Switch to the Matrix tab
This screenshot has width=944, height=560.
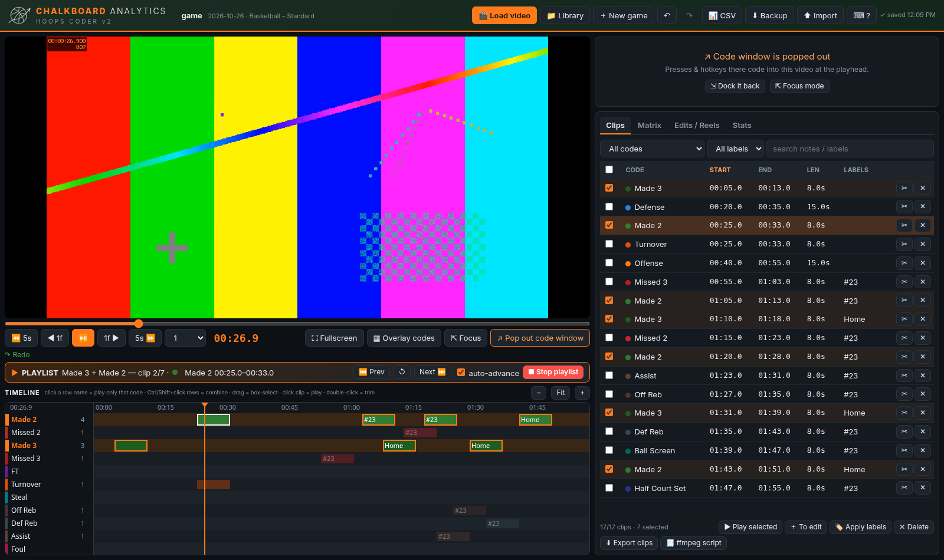point(650,126)
